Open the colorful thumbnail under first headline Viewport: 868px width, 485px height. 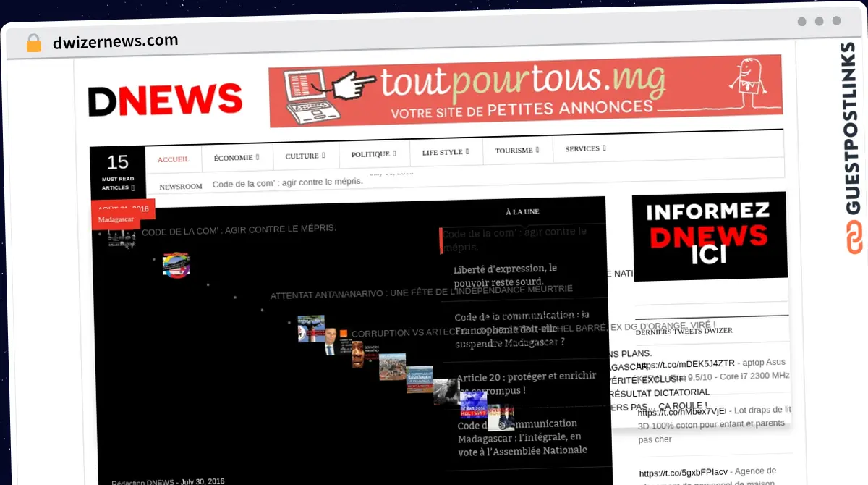176,265
